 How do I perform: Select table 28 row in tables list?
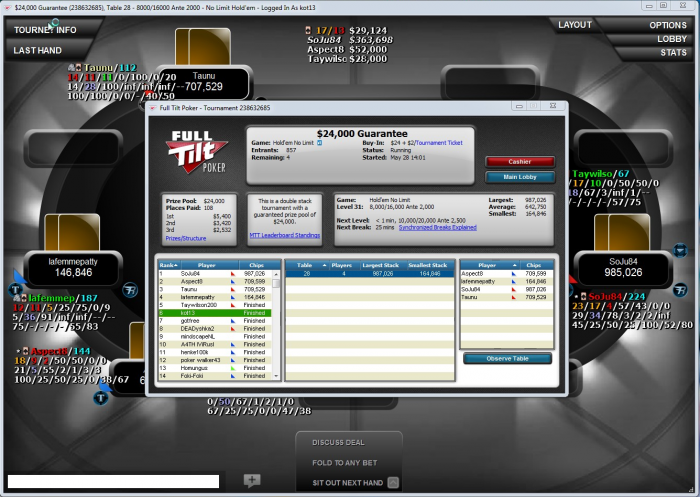pos(370,274)
